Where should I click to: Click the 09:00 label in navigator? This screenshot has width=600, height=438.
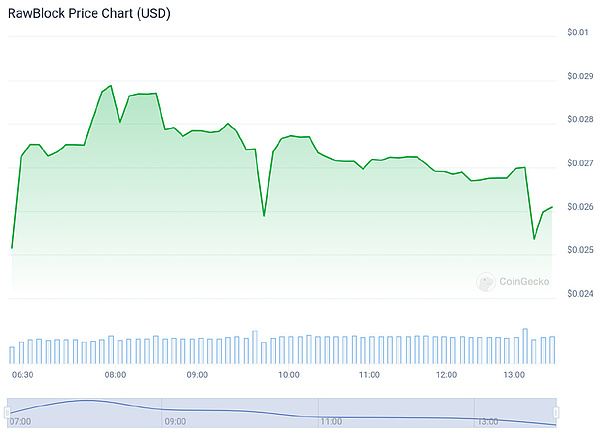coord(173,422)
